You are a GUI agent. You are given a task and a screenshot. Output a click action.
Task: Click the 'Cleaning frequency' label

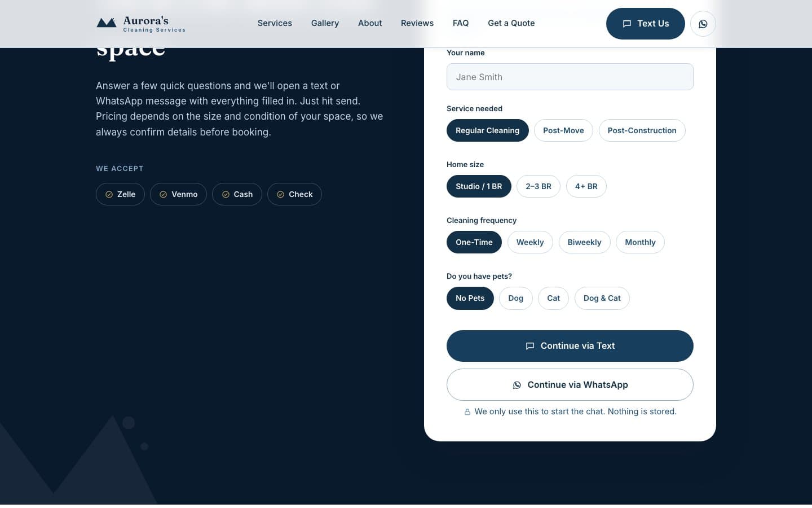482,220
